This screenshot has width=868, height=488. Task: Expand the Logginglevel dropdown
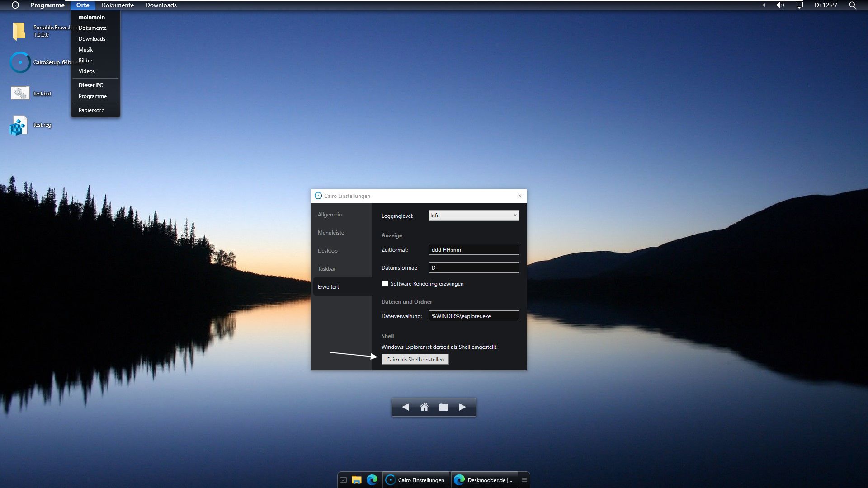474,216
